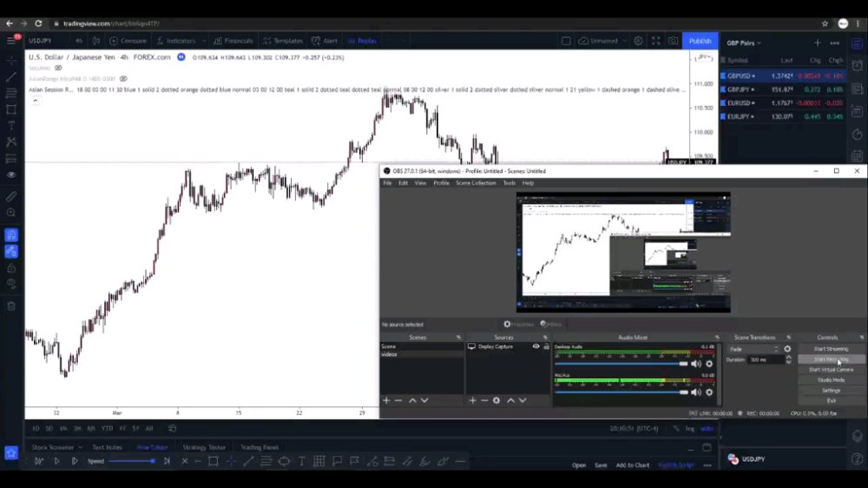The image size is (868, 488).
Task: Mute the Desktop Audio speaker
Action: click(x=696, y=364)
